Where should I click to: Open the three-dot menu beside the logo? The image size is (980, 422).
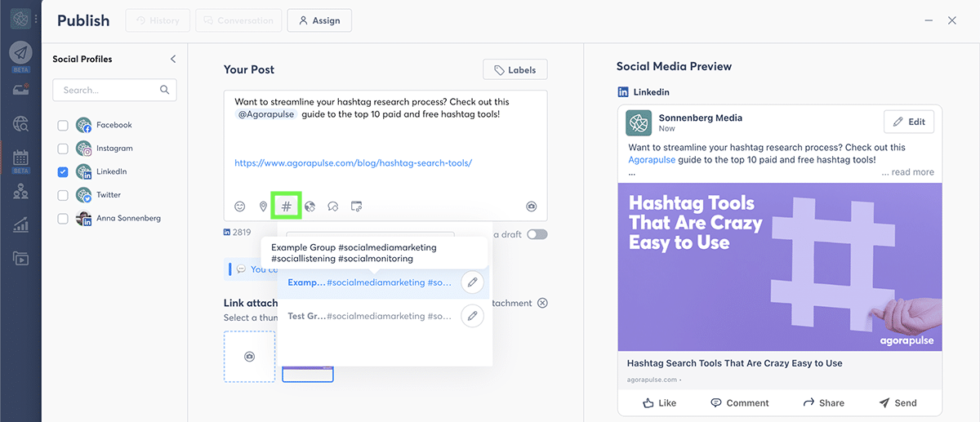pyautogui.click(x=36, y=18)
